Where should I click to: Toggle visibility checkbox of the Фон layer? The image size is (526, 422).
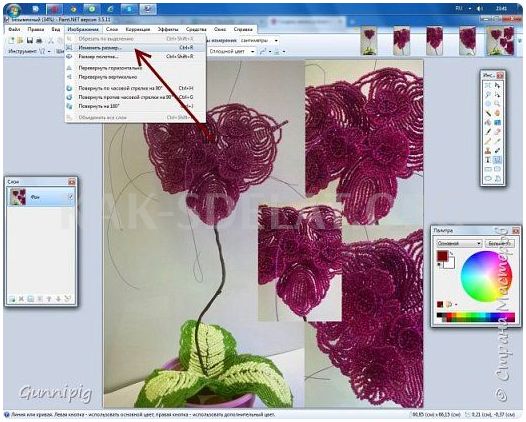[x=71, y=197]
